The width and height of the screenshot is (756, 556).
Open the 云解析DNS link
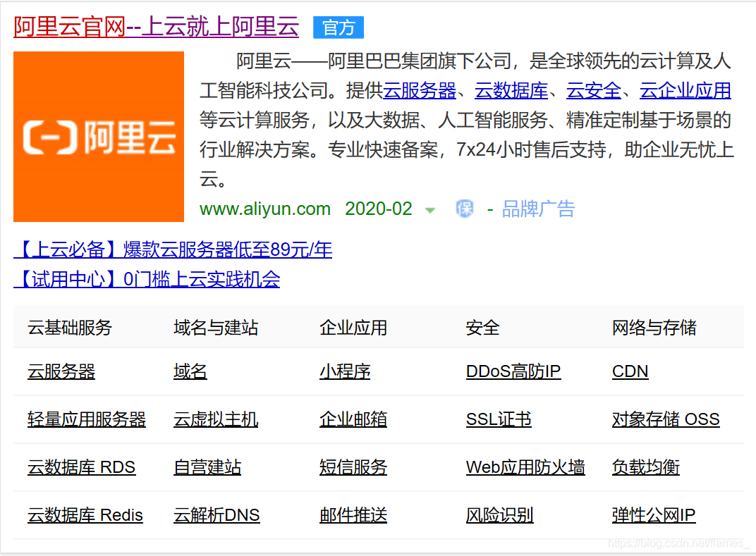[217, 515]
